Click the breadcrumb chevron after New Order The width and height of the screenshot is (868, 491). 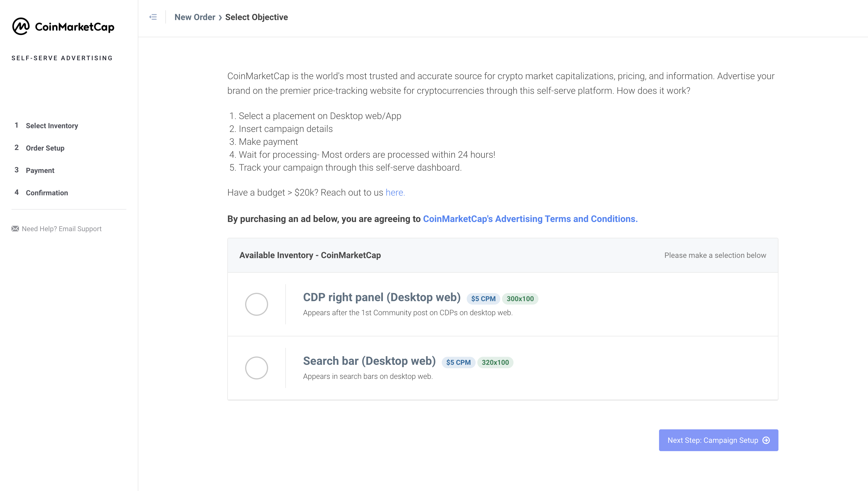pyautogui.click(x=220, y=17)
